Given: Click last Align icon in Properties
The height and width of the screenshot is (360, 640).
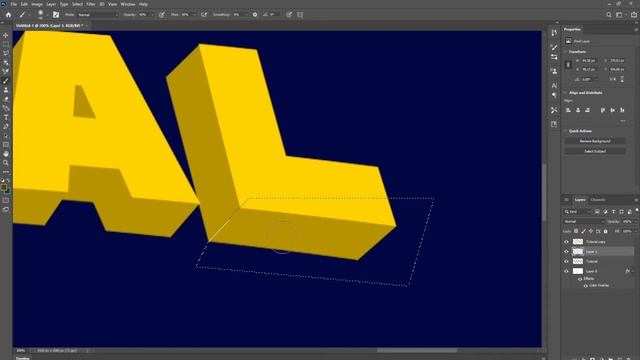Looking at the screenshot, I should [x=622, y=110].
